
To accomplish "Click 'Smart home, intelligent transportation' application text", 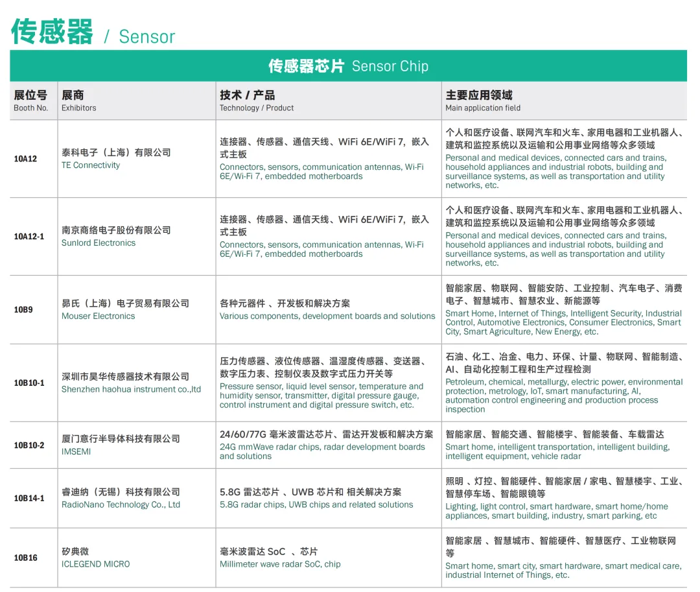I will [557, 451].
